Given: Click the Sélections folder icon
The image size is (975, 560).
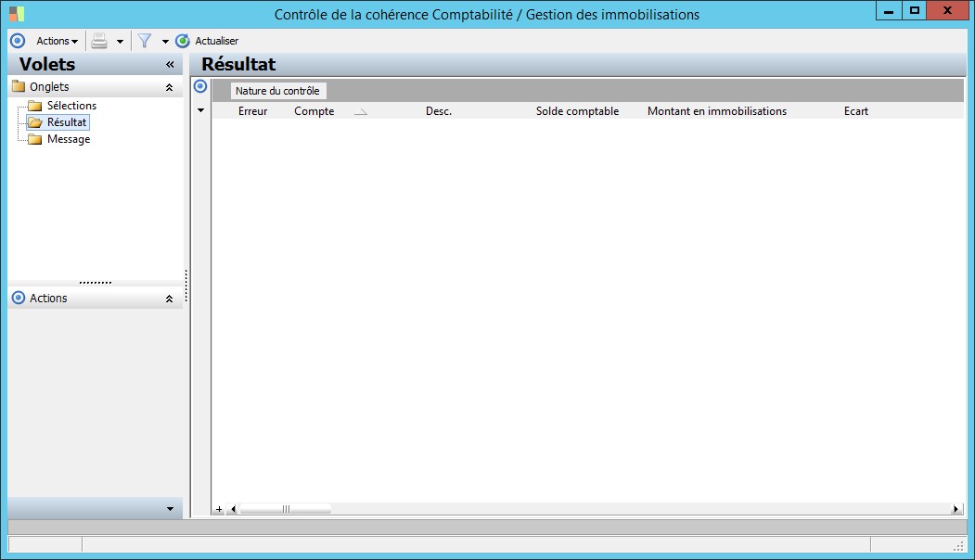Looking at the screenshot, I should point(35,106).
